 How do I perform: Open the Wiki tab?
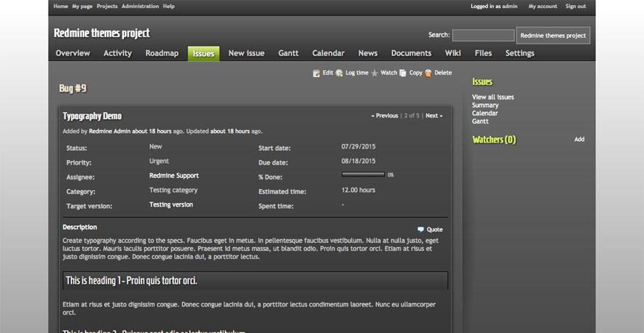tap(453, 53)
